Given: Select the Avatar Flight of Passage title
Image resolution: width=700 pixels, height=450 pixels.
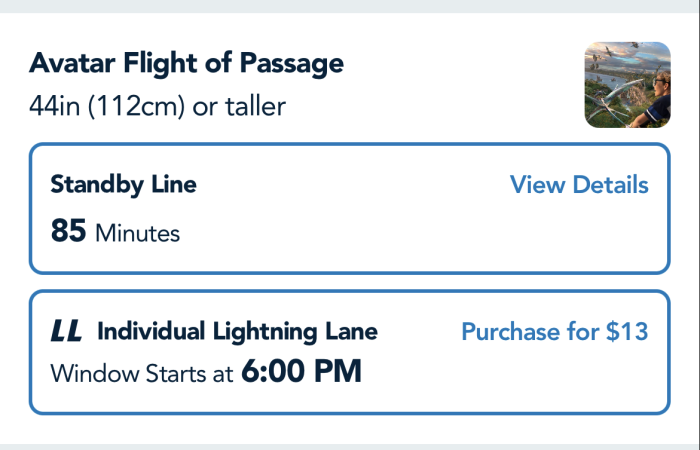Looking at the screenshot, I should point(186,64).
